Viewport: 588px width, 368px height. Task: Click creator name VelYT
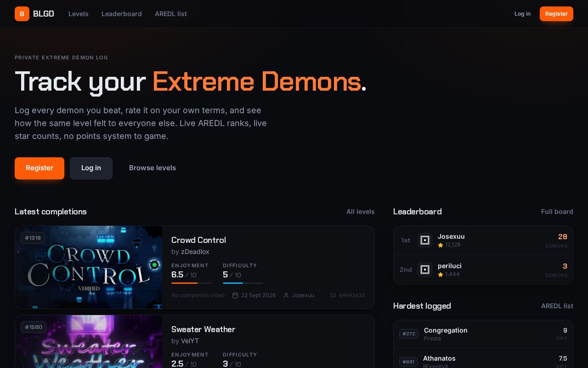pyautogui.click(x=190, y=341)
